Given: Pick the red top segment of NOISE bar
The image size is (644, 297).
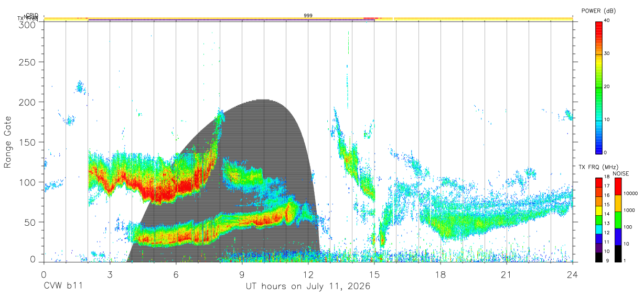Looking at the screenshot, I should 617,186.
